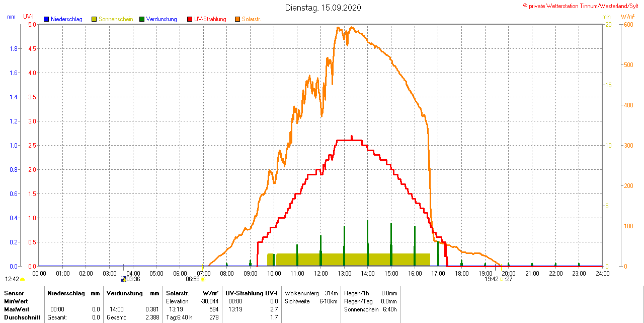Click the Verdunstung column header in the table
This screenshot has height=323, width=644.
125,293
